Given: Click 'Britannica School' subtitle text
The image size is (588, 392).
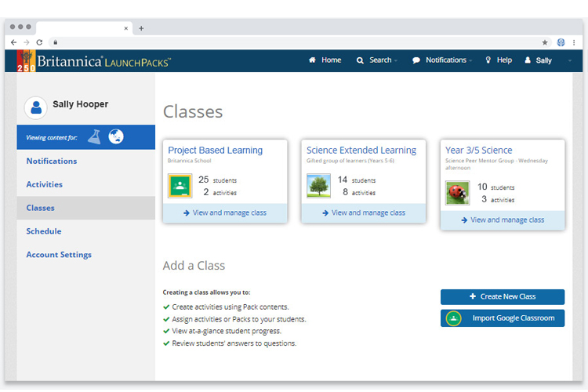Looking at the screenshot, I should (x=190, y=161).
